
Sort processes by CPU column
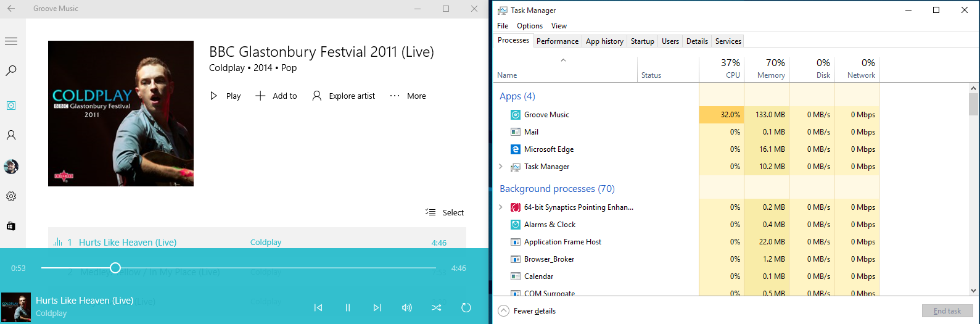(722, 69)
